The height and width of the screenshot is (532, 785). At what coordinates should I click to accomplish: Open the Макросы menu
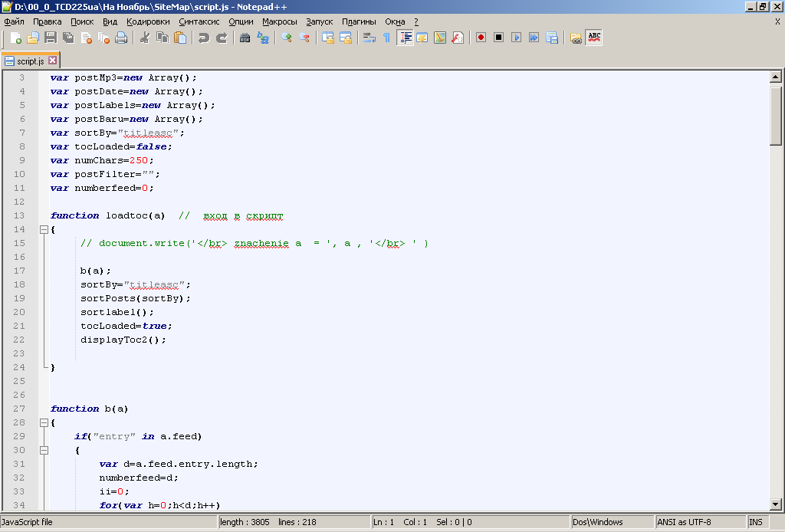pos(279,21)
